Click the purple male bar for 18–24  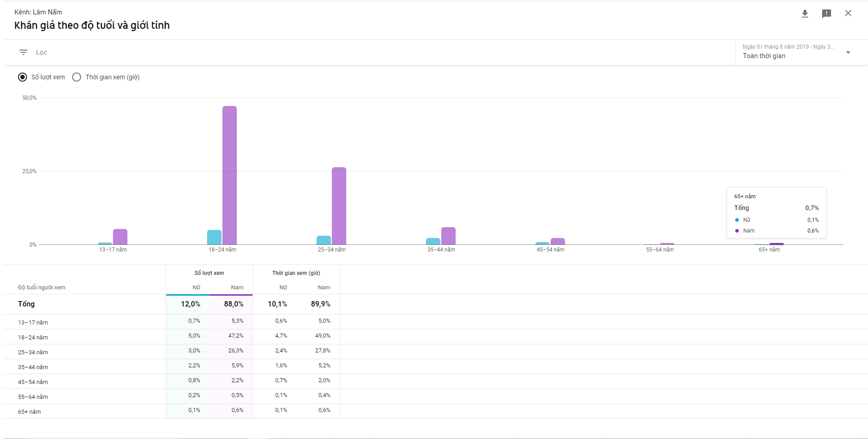(230, 175)
